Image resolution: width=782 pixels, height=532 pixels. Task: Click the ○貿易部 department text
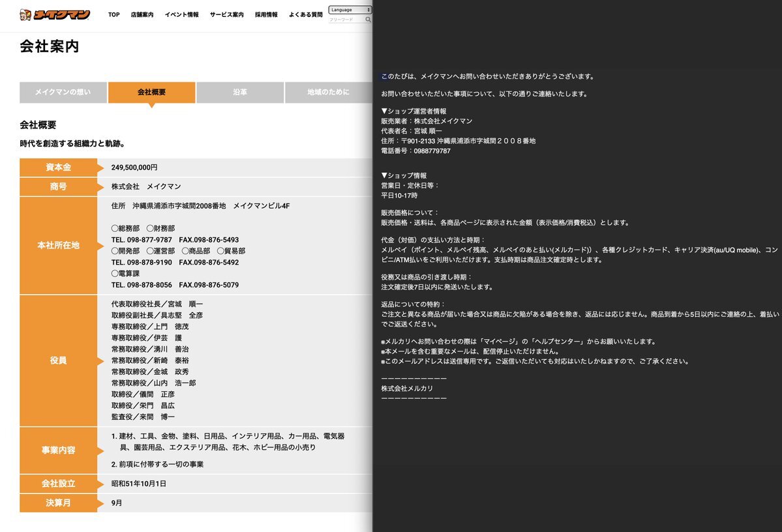[x=231, y=251]
